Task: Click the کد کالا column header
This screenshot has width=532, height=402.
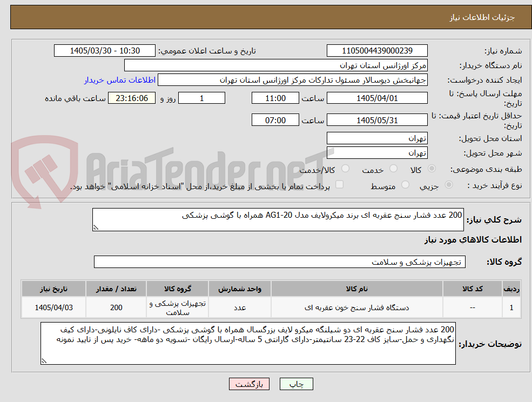Action: click(x=472, y=289)
